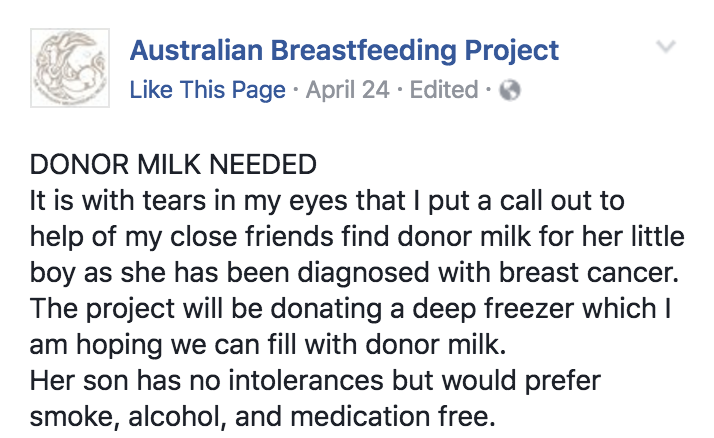Click the word 'intolerances' in the post

point(306,381)
